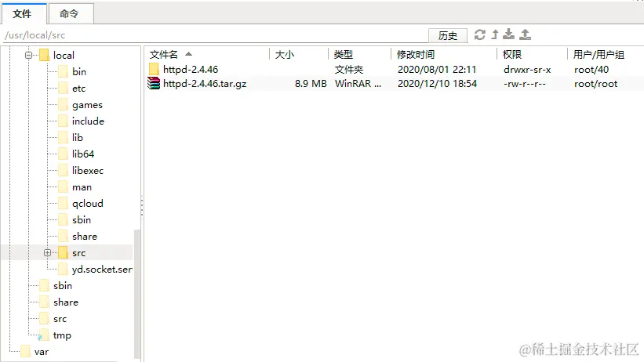Select the httpd-2.4.46.tar.gz file row

pyautogui.click(x=395, y=84)
